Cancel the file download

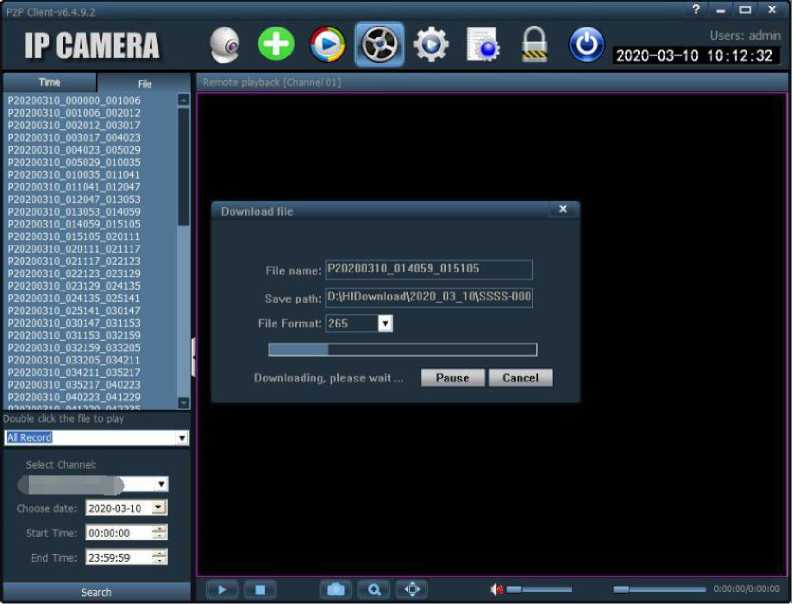pos(520,378)
